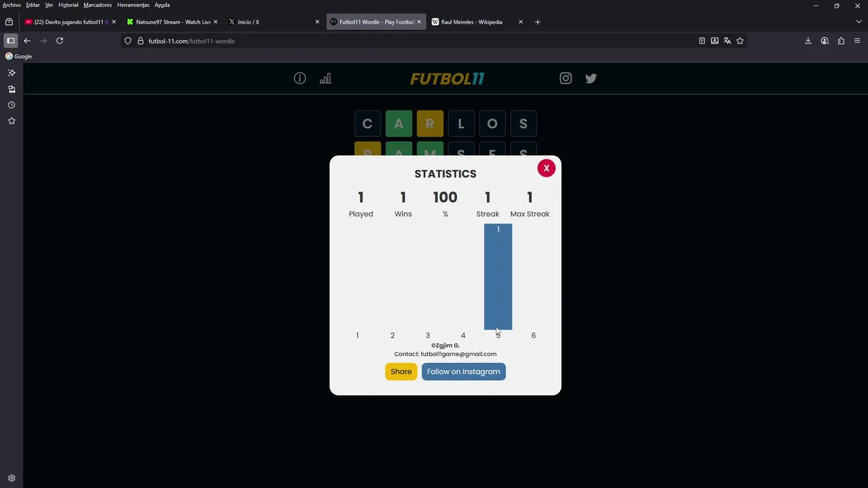This screenshot has width=868, height=488.
Task: Close the Inicio / X tab
Action: (x=317, y=22)
